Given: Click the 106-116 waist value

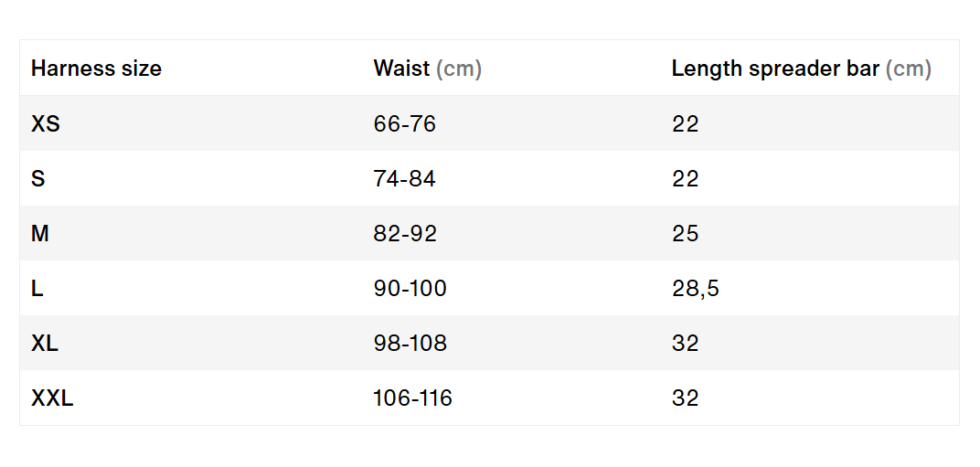Looking at the screenshot, I should click(412, 398).
